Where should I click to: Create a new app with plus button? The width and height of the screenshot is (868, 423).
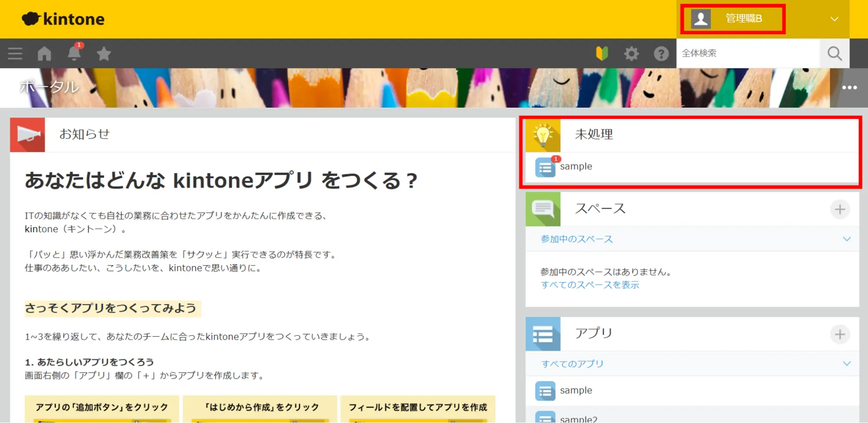click(x=840, y=334)
